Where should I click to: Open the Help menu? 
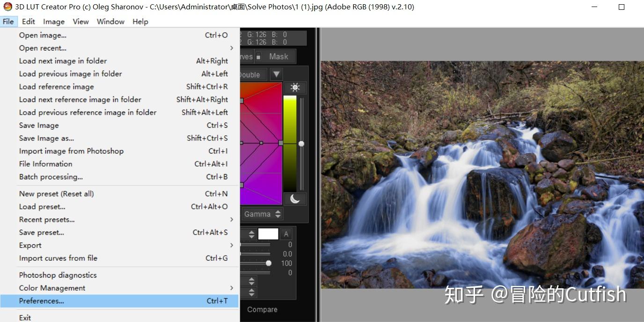139,22
